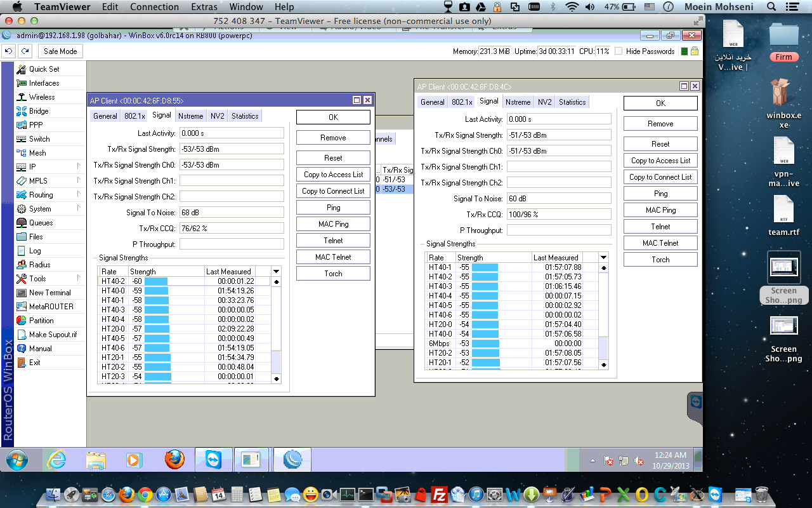Open Torch for the AP client
The height and width of the screenshot is (508, 812).
(x=333, y=273)
